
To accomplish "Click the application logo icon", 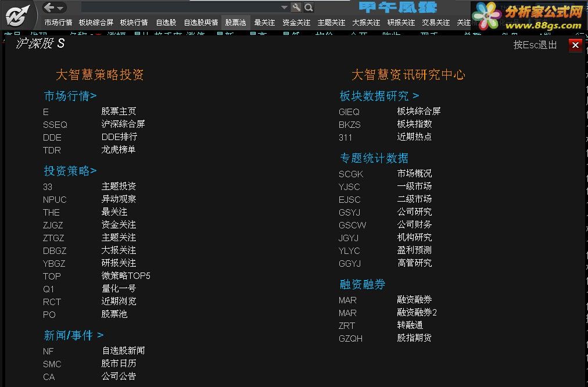I will 17,15.
